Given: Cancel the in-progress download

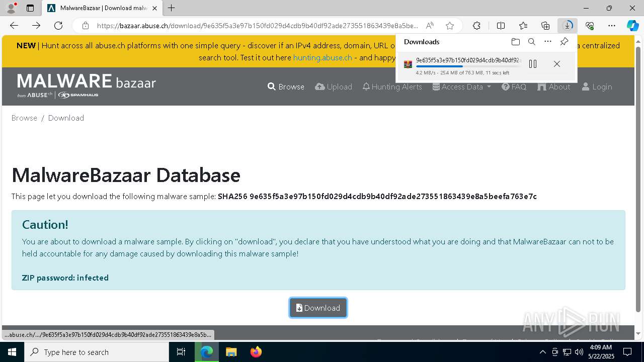Looking at the screenshot, I should point(556,64).
